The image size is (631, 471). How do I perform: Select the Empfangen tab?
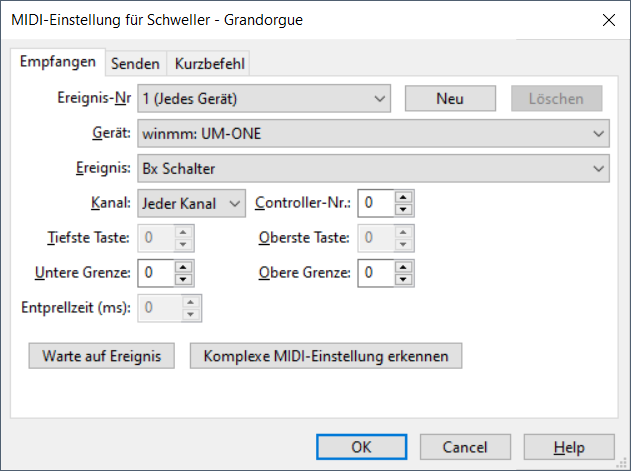pos(58,62)
